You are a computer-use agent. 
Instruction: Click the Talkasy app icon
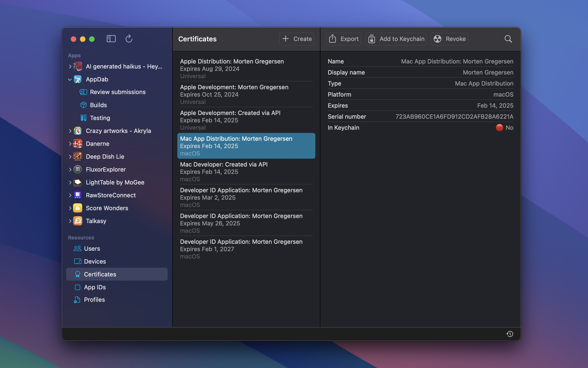(78, 221)
